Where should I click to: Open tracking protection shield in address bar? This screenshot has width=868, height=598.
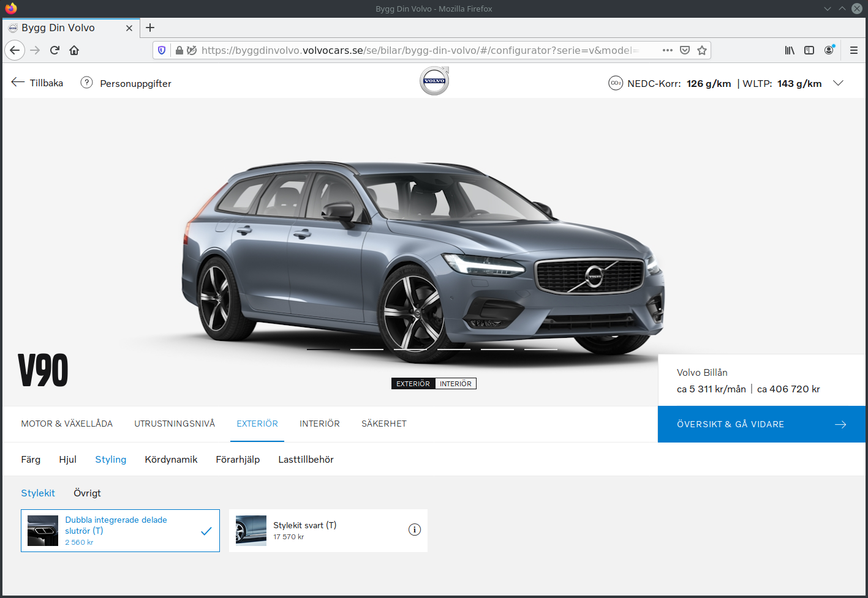pyautogui.click(x=162, y=50)
